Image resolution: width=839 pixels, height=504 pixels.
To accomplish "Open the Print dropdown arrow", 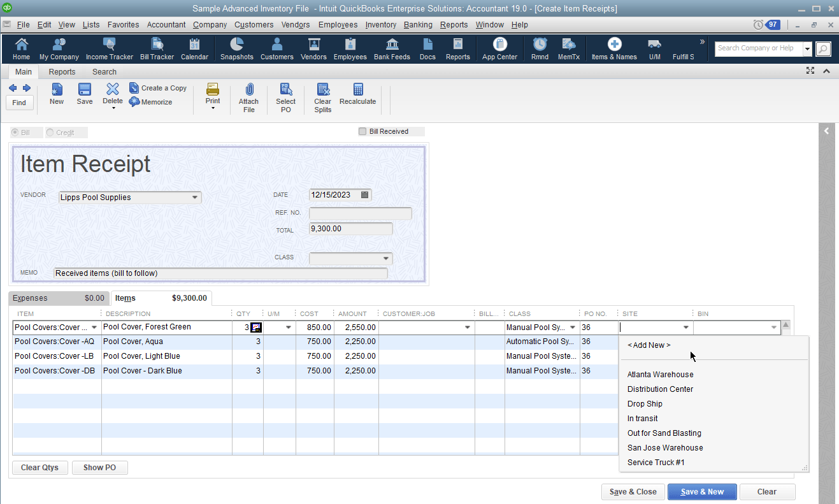I will [213, 108].
